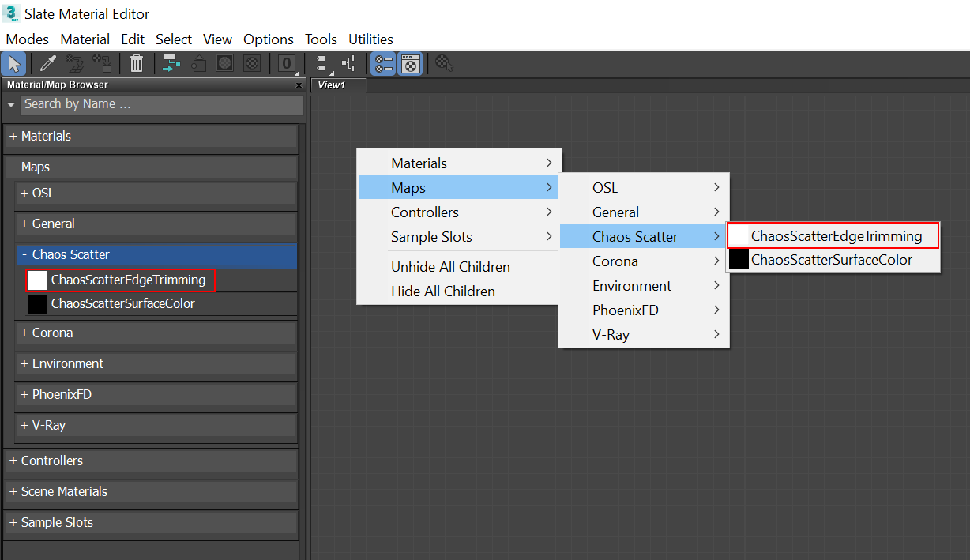The width and height of the screenshot is (970, 560).
Task: Open PhoenixFD submenu in Maps menu
Action: [643, 310]
